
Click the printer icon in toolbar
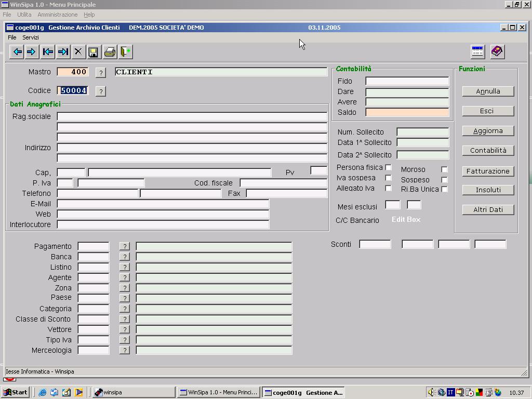coord(110,51)
